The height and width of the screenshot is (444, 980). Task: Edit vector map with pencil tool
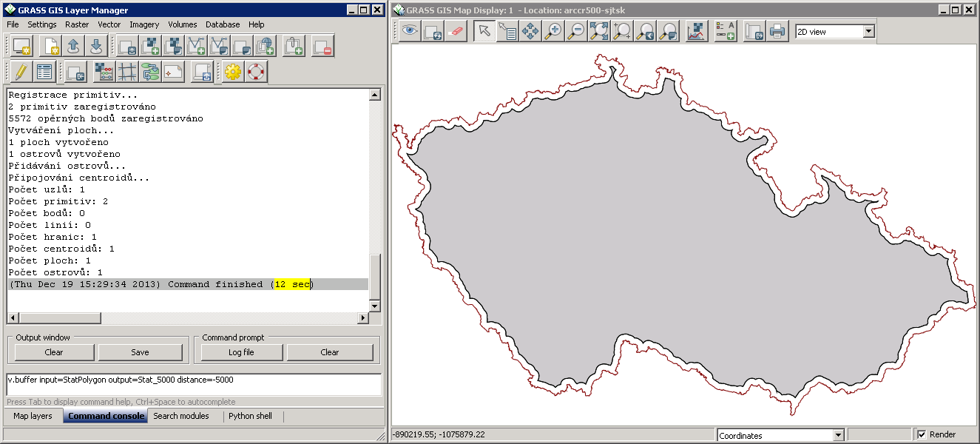[21, 72]
